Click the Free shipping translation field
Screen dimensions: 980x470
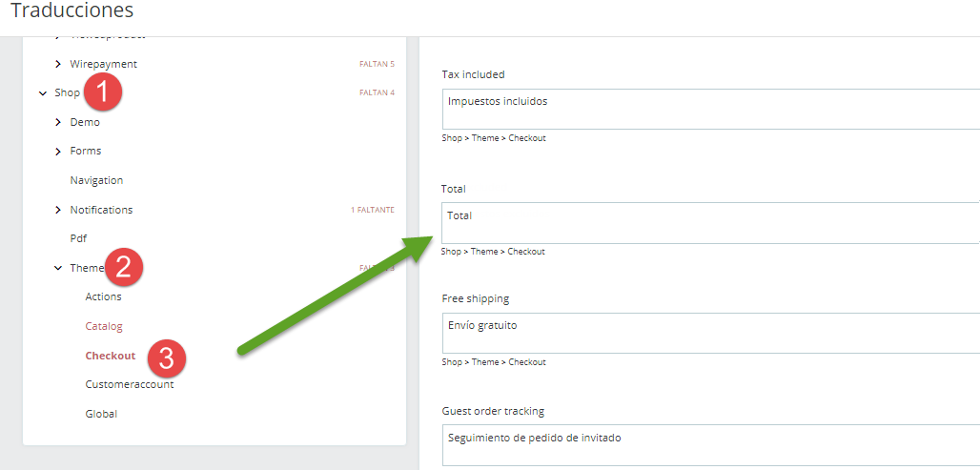pyautogui.click(x=710, y=334)
